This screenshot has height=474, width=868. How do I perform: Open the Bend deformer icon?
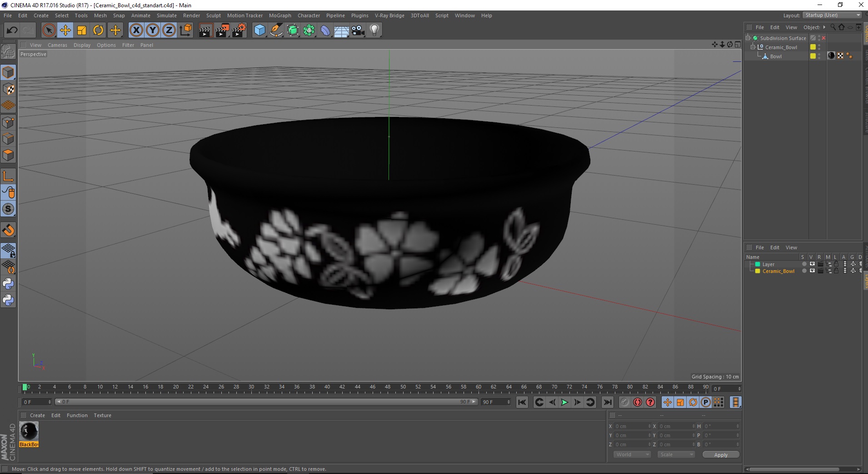click(325, 30)
